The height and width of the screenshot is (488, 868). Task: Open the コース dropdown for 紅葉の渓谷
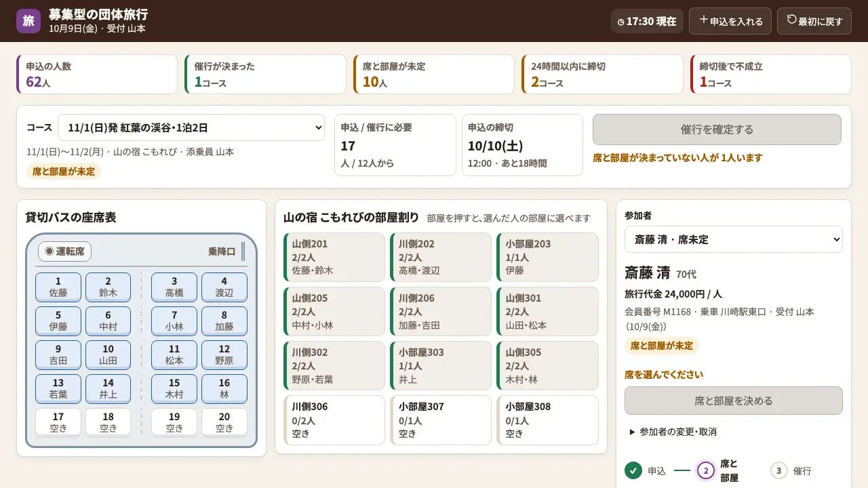[191, 127]
